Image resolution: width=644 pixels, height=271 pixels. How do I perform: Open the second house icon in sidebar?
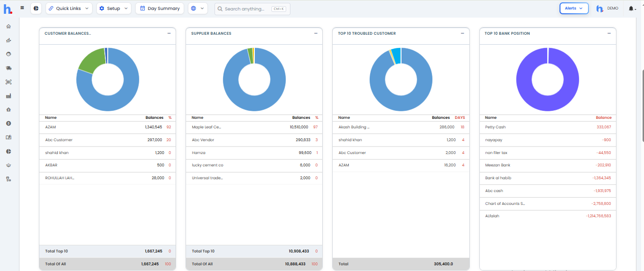(9, 109)
